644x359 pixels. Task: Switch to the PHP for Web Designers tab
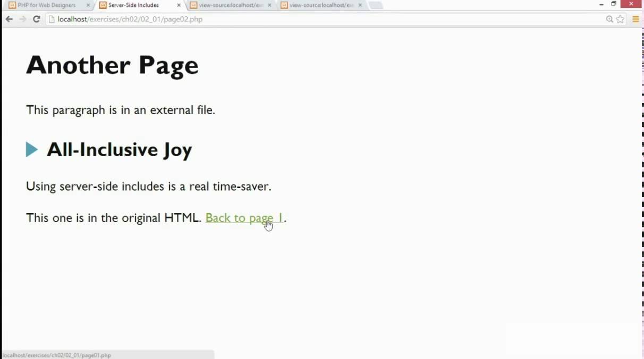click(47, 5)
